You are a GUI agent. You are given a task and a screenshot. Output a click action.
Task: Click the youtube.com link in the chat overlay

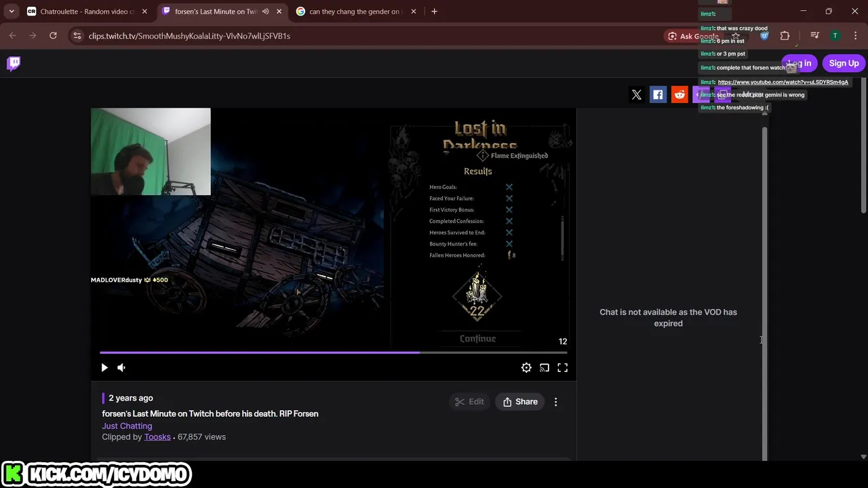783,82
